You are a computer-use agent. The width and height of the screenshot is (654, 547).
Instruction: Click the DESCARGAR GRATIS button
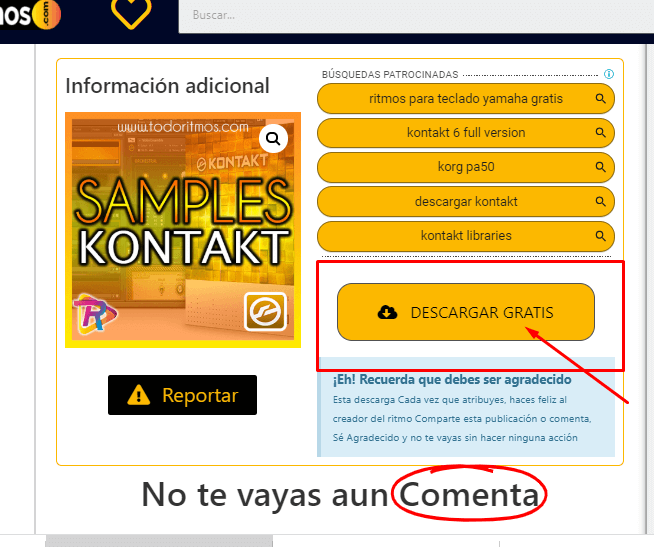coord(466,312)
